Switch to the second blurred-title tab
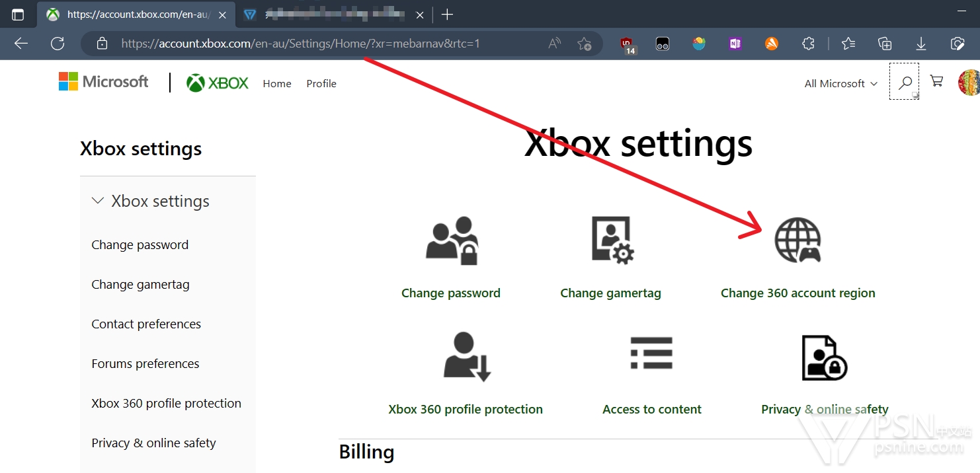The width and height of the screenshot is (980, 473). point(333,15)
